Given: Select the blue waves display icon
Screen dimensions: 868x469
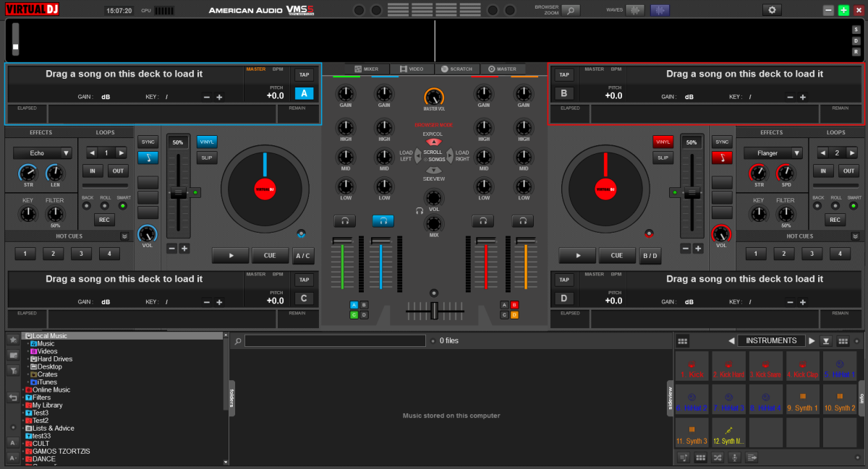Looking at the screenshot, I should pyautogui.click(x=660, y=10).
